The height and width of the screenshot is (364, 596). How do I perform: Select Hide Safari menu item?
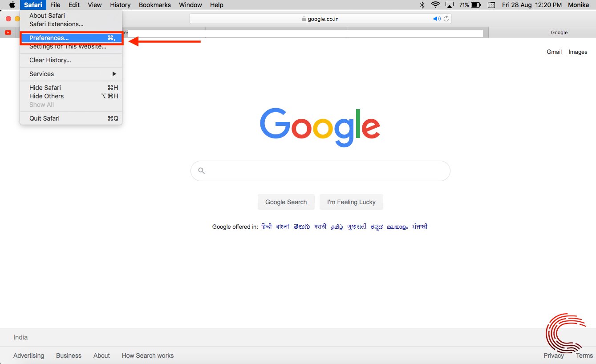pos(71,88)
